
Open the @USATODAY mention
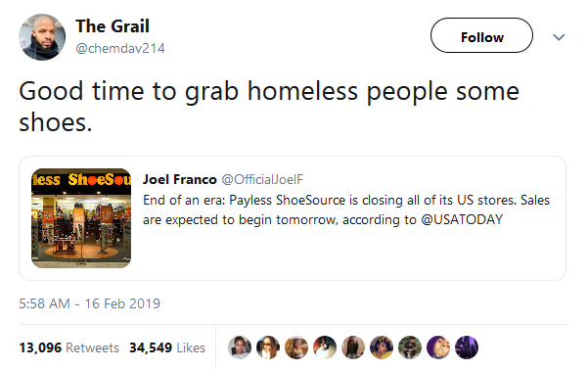(462, 219)
